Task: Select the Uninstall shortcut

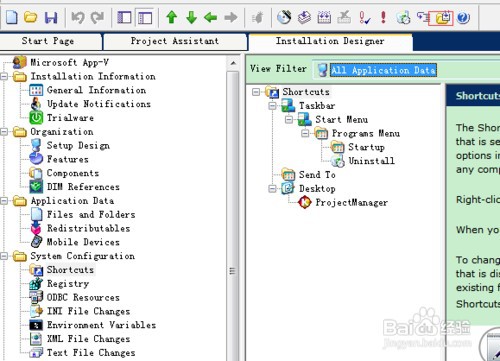Action: coord(371,161)
